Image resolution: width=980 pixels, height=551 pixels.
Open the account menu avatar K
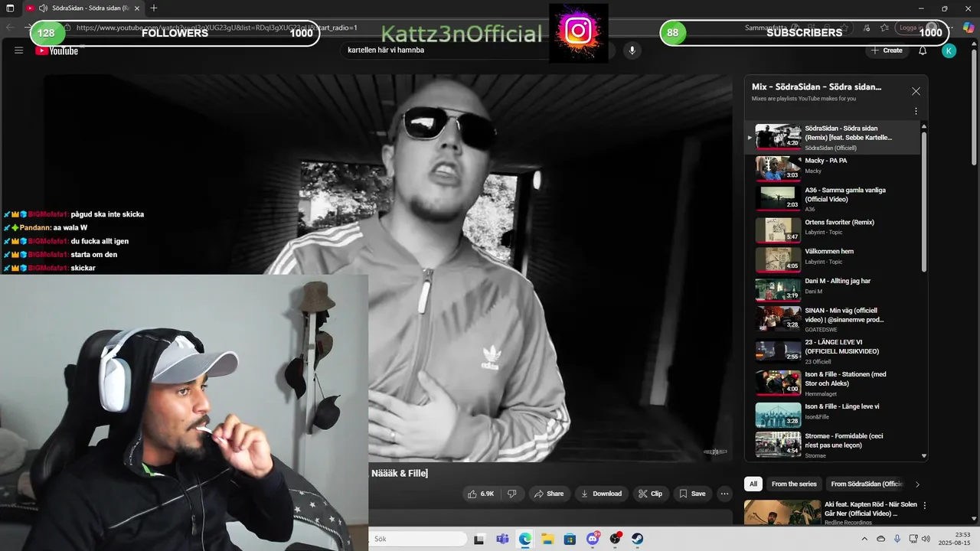click(949, 51)
